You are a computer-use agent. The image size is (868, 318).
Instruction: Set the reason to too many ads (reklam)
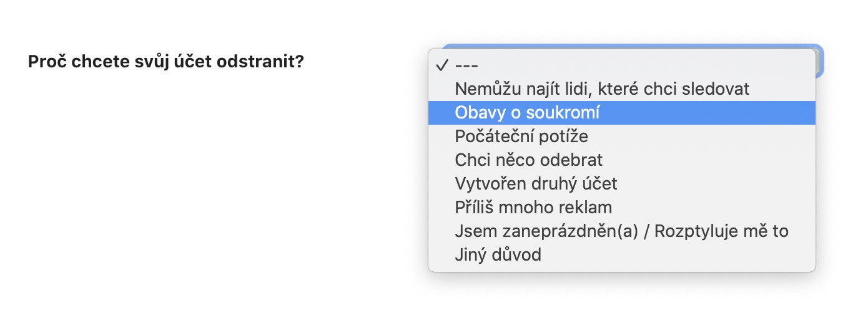pyautogui.click(x=533, y=208)
